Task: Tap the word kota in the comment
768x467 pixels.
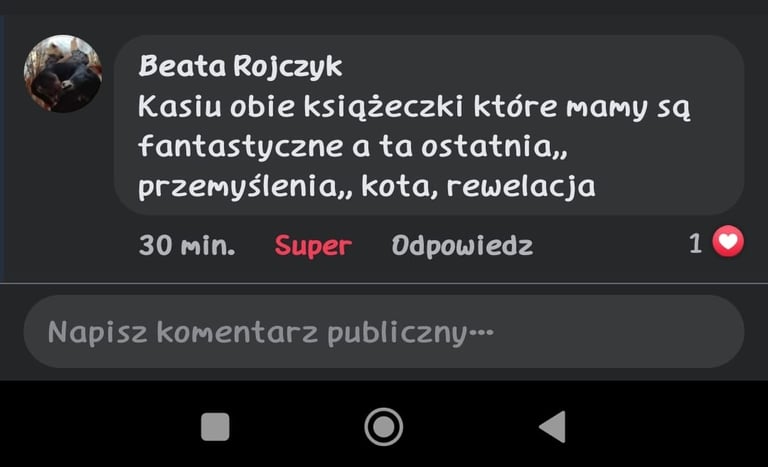Action: [396, 187]
